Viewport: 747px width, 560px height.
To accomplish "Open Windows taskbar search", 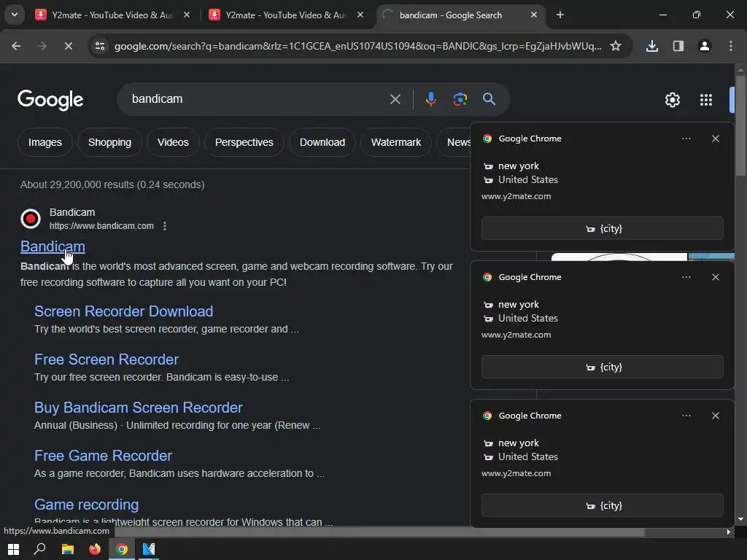I will coord(39,549).
